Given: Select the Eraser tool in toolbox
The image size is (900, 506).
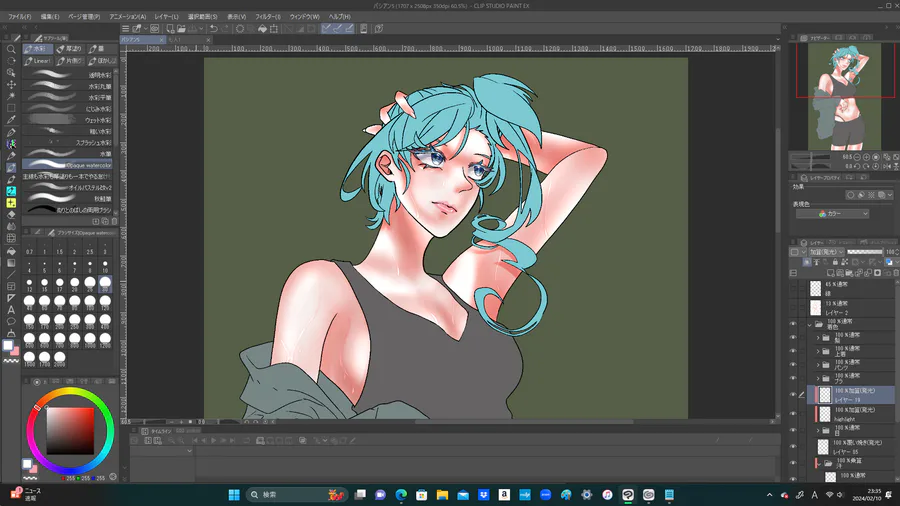Looking at the screenshot, I should coord(11,215).
